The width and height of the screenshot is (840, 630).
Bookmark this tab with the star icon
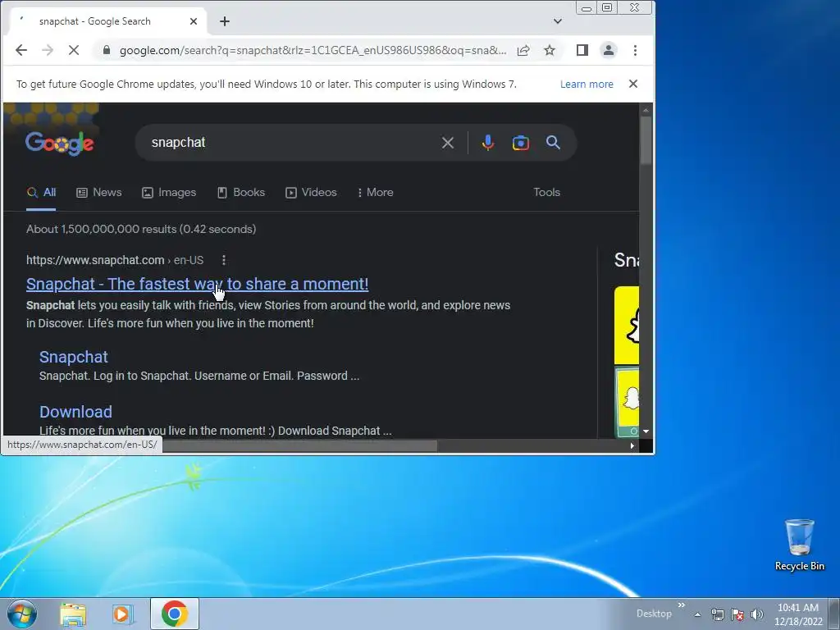[x=549, y=50]
